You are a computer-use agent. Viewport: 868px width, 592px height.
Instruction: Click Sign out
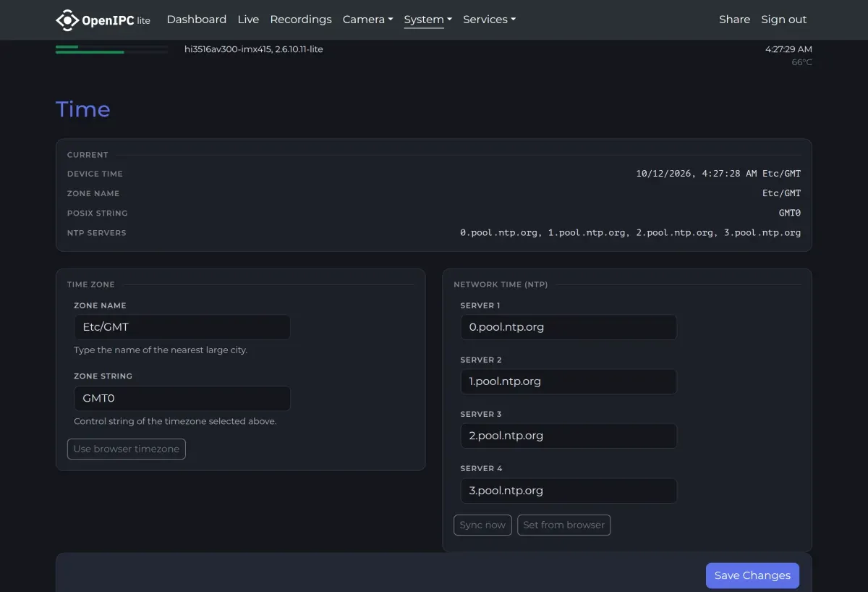coord(783,20)
